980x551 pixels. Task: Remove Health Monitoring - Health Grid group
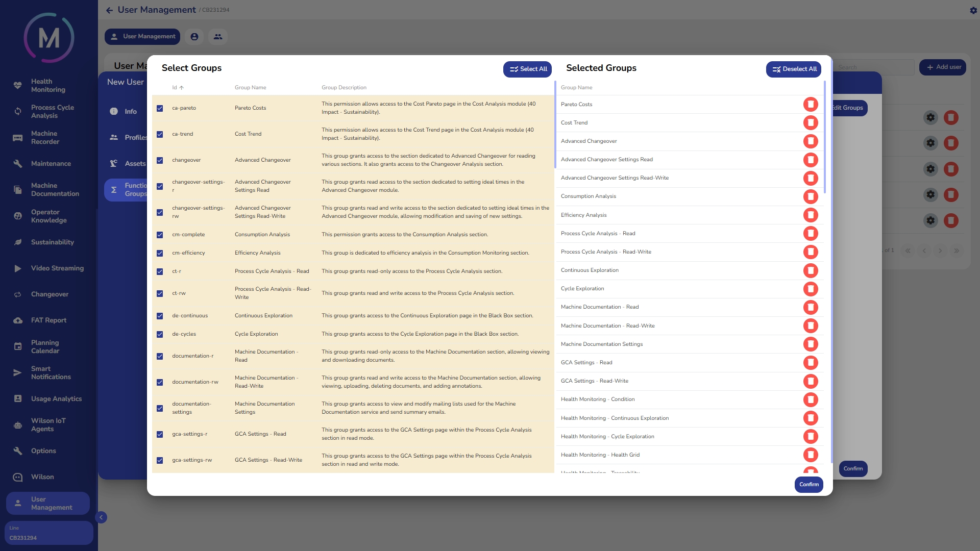point(810,455)
